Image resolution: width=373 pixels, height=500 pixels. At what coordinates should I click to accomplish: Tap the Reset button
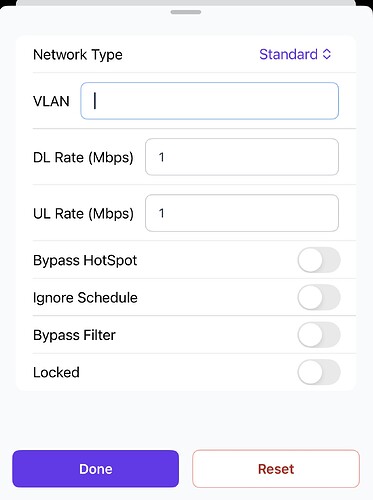[276, 469]
